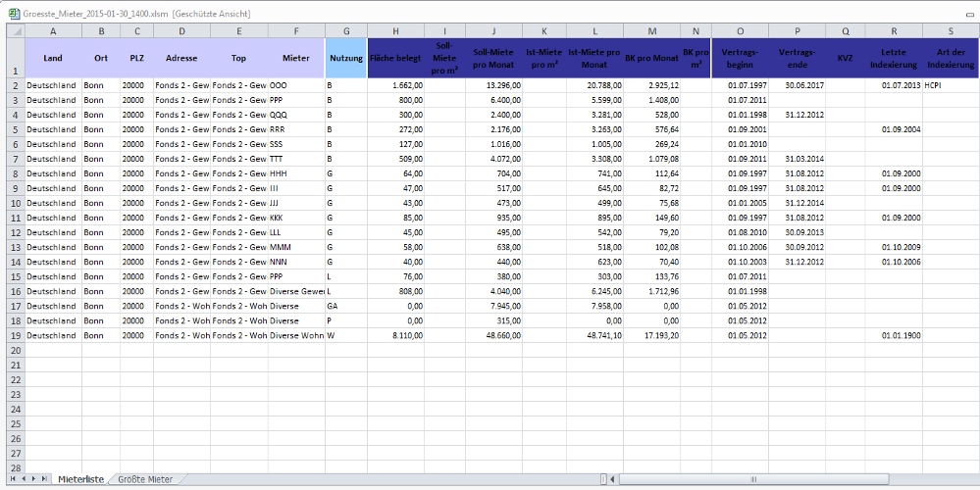Switch to the Größte Mieter sheet tab
Image resolution: width=980 pixels, height=490 pixels.
point(144,479)
